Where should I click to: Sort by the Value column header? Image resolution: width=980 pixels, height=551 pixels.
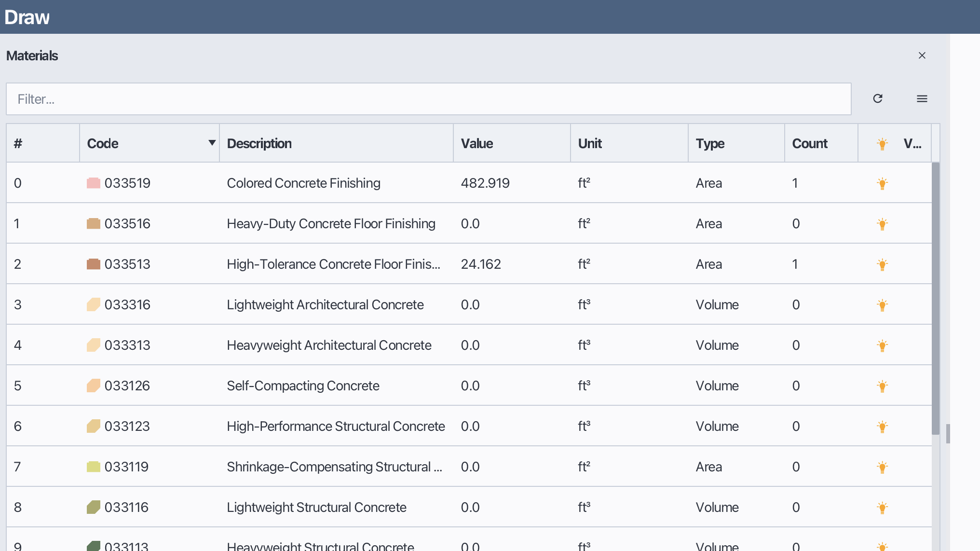tap(476, 144)
